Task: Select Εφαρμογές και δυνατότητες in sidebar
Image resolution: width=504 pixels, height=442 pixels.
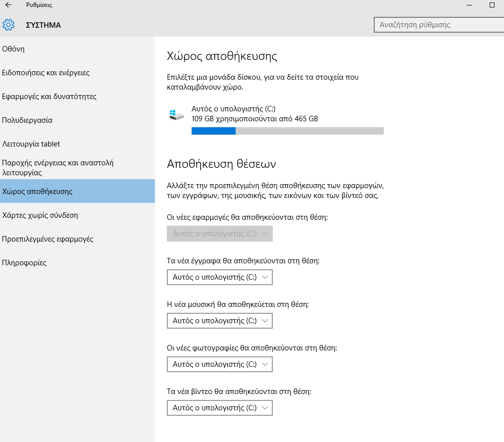Action: click(x=49, y=97)
